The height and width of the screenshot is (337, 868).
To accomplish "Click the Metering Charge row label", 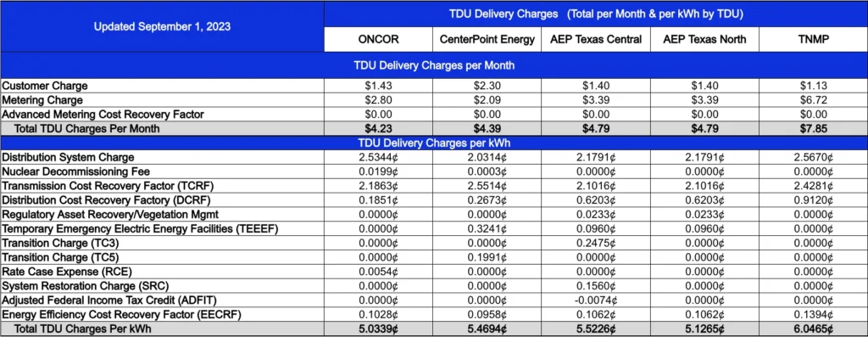I will click(42, 100).
